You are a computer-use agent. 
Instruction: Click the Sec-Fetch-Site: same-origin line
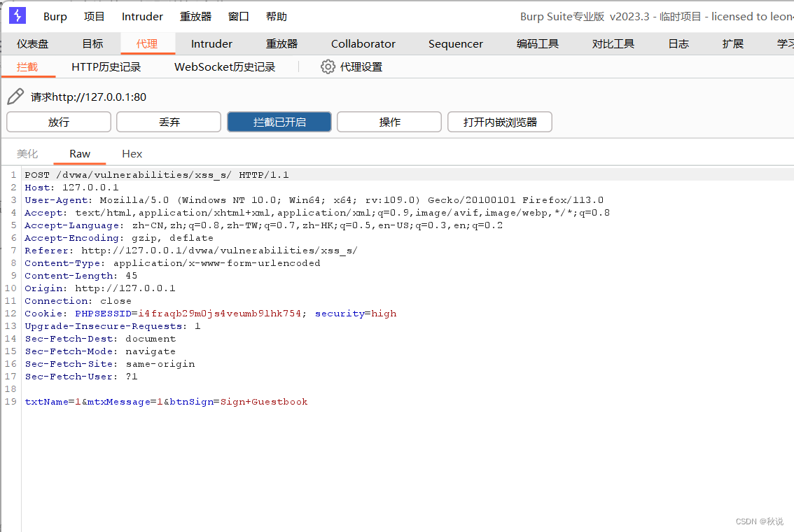pos(110,364)
